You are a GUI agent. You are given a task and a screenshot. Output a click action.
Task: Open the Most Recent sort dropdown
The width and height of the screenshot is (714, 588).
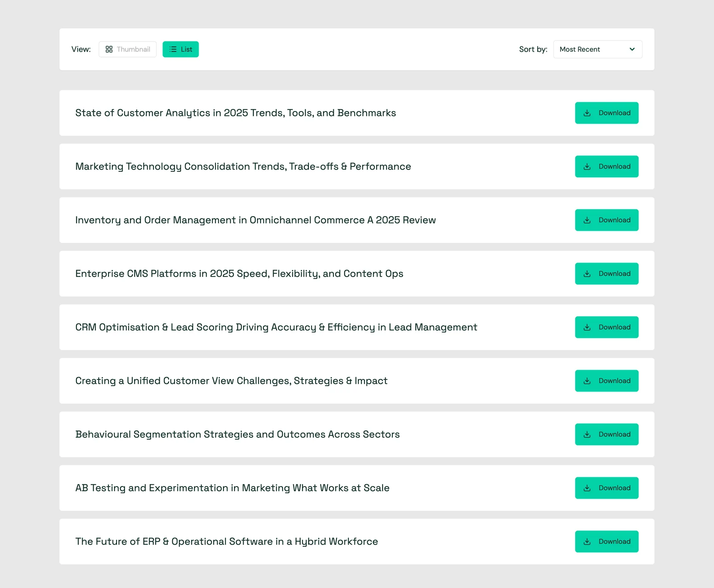tap(598, 49)
